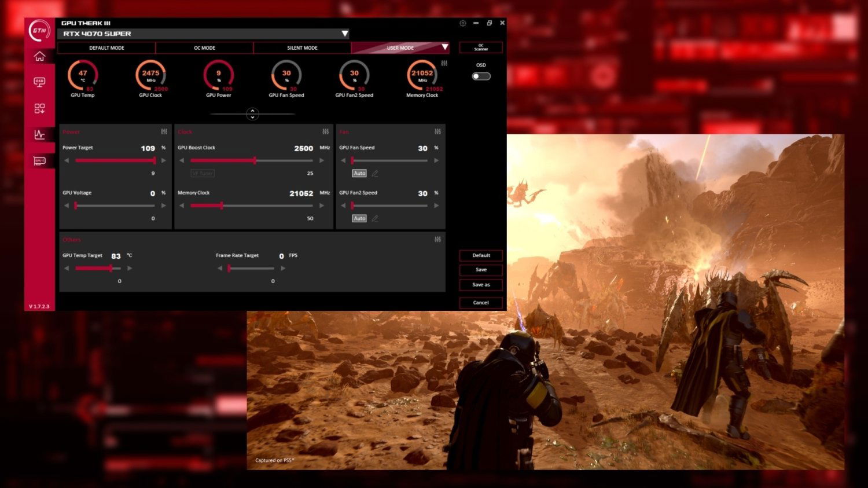The height and width of the screenshot is (488, 868).
Task: Increase GPU Voltage with right arrow
Action: [164, 206]
